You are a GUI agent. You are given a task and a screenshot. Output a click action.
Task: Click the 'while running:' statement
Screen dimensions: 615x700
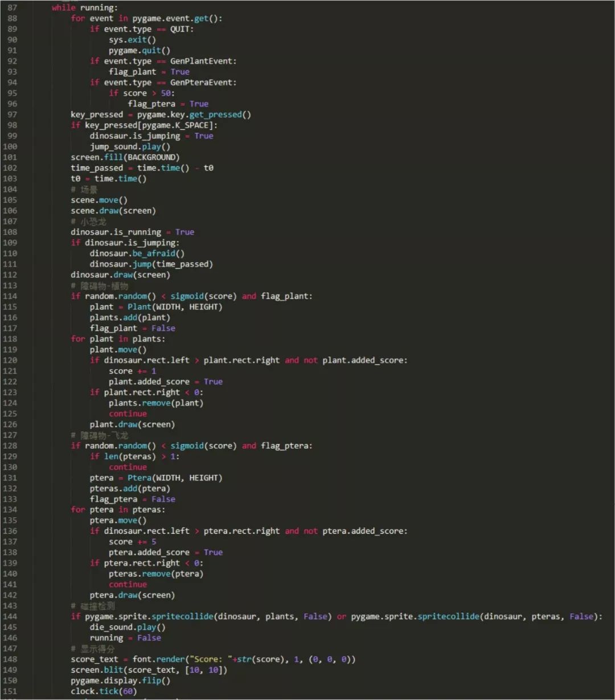tap(85, 8)
